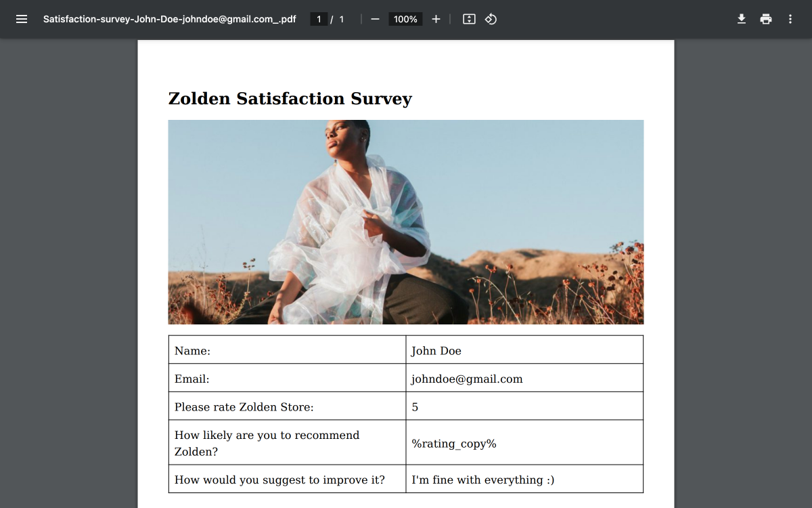Toggle between fit page and fit width
The image size is (812, 508).
point(469,19)
